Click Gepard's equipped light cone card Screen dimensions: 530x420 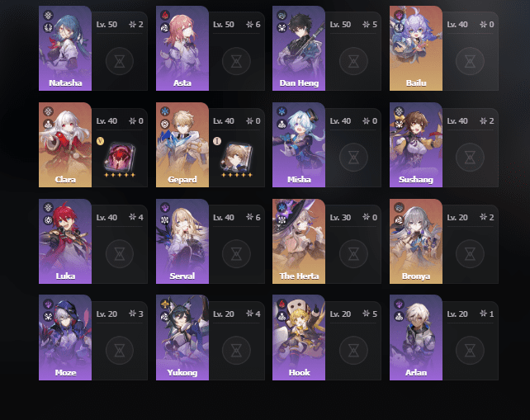[x=236, y=158]
